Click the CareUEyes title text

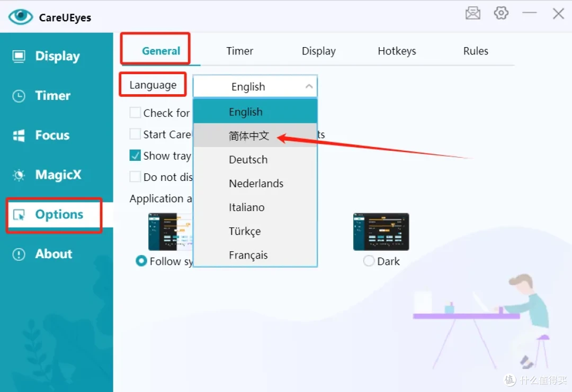coord(65,17)
